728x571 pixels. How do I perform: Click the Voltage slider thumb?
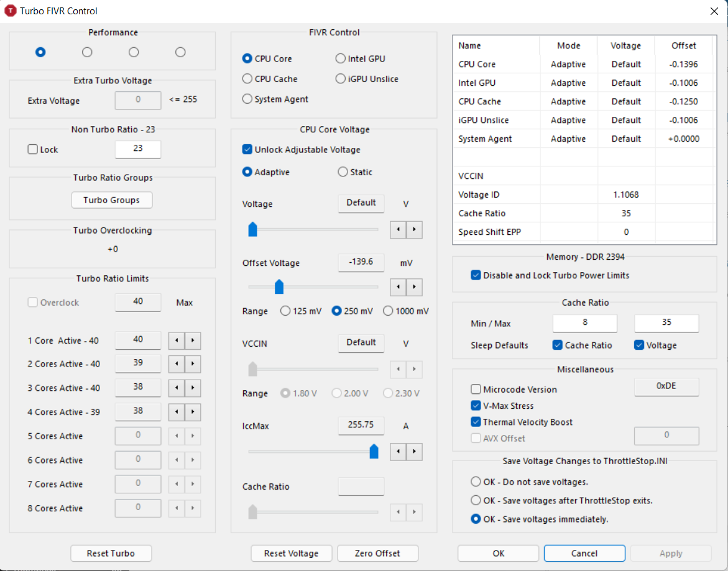tap(252, 229)
